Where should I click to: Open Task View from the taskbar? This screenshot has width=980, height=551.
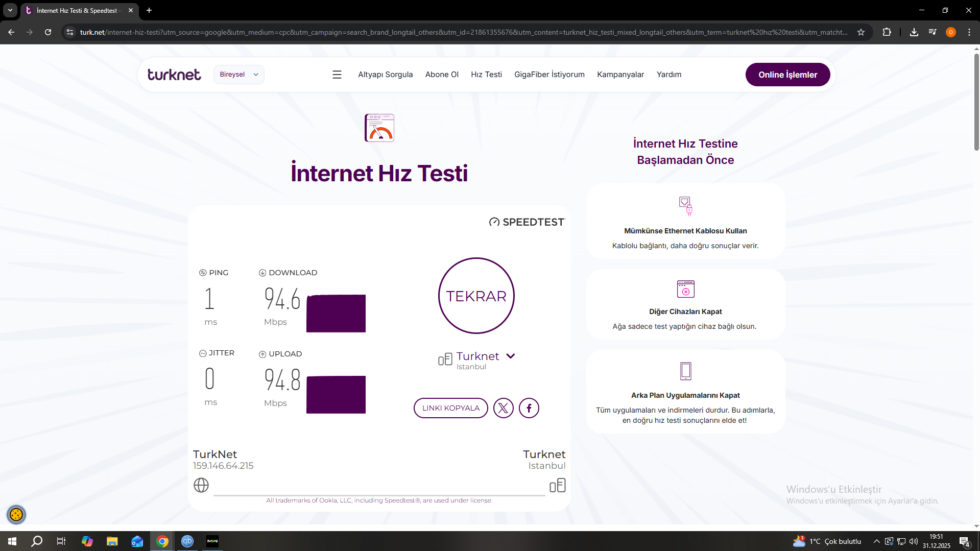point(61,541)
